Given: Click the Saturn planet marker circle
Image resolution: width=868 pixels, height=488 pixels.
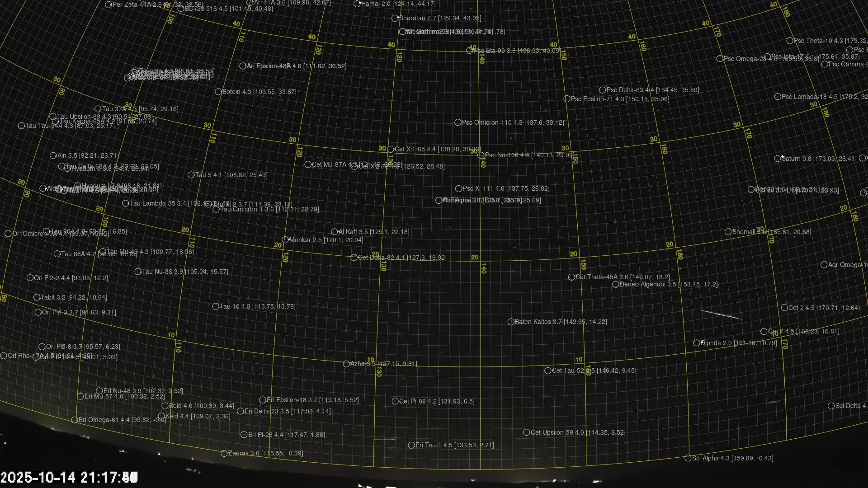Looking at the screenshot, I should click(x=778, y=159).
